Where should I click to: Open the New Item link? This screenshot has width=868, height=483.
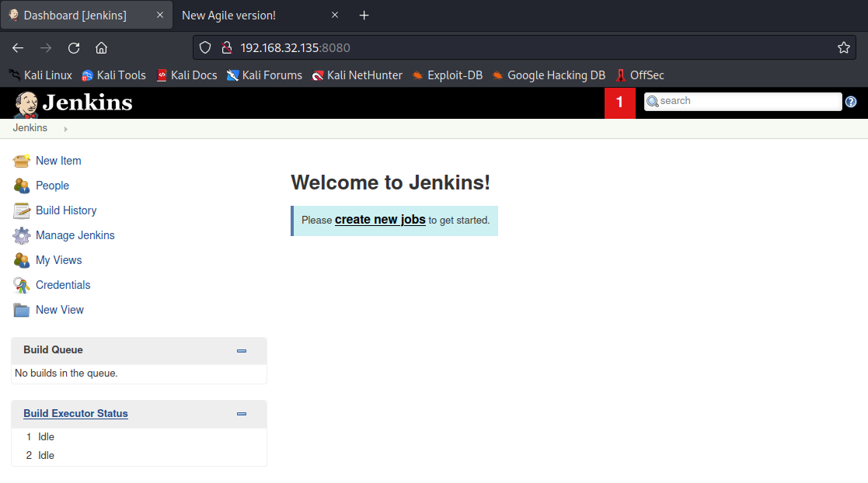click(x=58, y=161)
